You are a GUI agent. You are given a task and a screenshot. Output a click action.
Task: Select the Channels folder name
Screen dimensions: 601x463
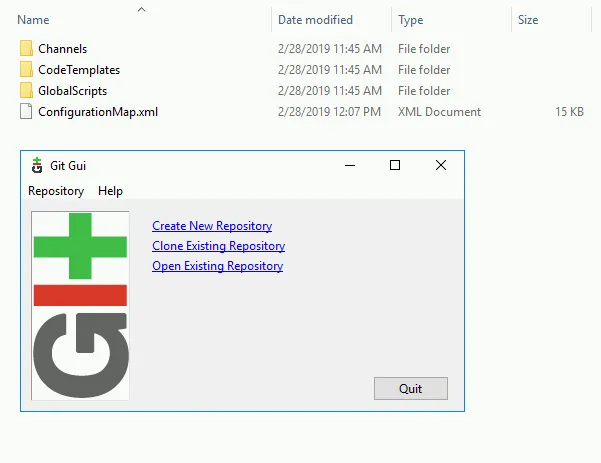coord(62,49)
